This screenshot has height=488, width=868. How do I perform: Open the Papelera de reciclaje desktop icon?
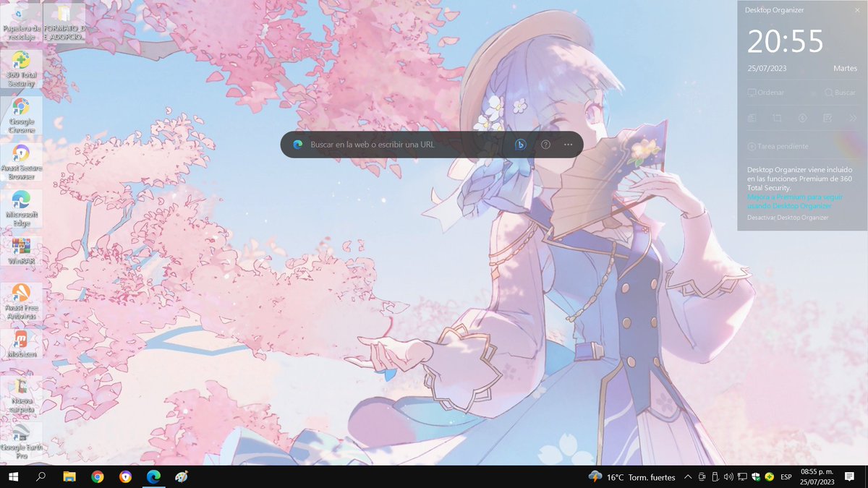coord(22,22)
